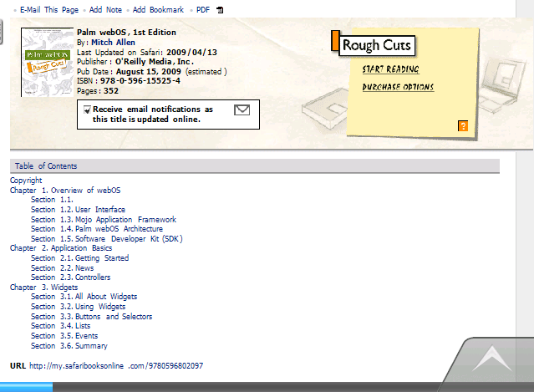Open Section 1.1.
Image resolution: width=534 pixels, height=392 pixels.
click(x=52, y=200)
